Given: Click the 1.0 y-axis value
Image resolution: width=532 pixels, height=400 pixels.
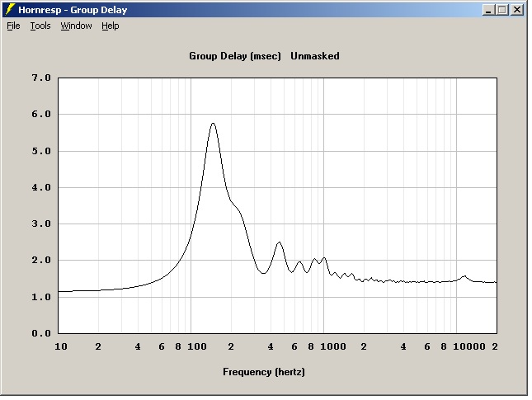Looking at the screenshot, I should [x=41, y=297].
